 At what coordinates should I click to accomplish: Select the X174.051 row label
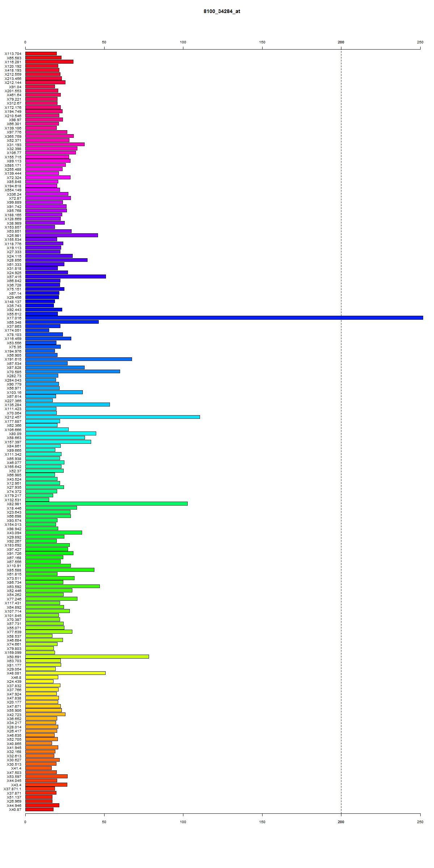(13, 331)
